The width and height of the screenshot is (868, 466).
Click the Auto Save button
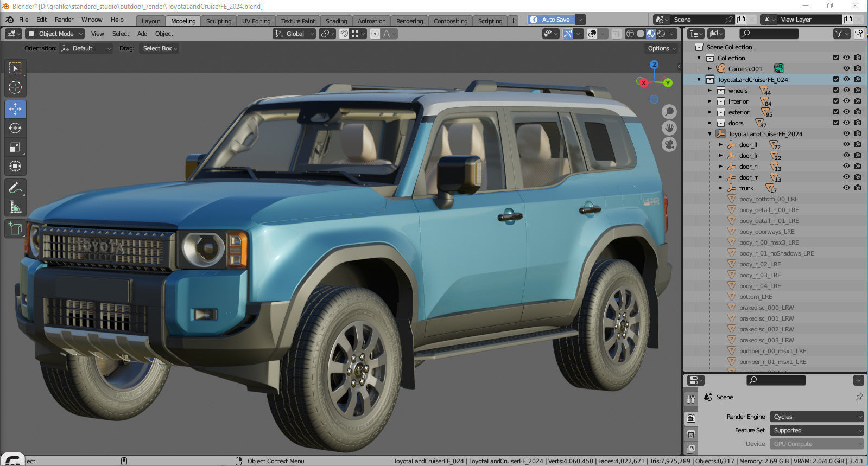tap(551, 20)
